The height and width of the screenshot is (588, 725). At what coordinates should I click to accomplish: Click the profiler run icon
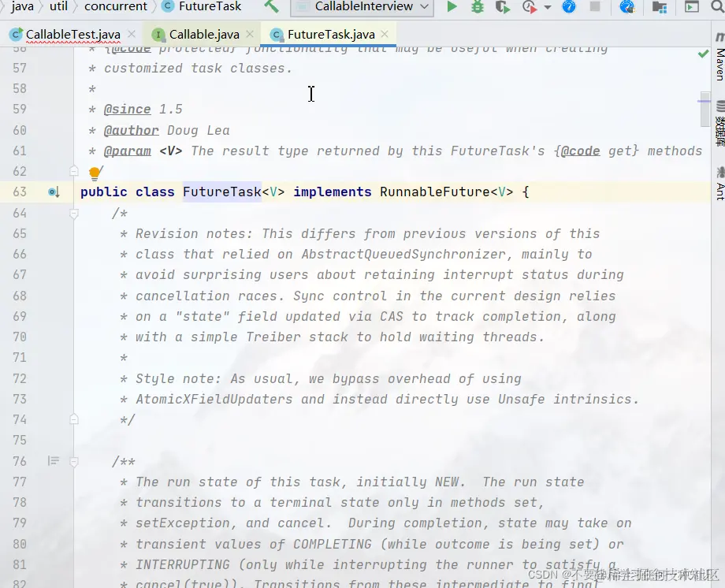(530, 7)
